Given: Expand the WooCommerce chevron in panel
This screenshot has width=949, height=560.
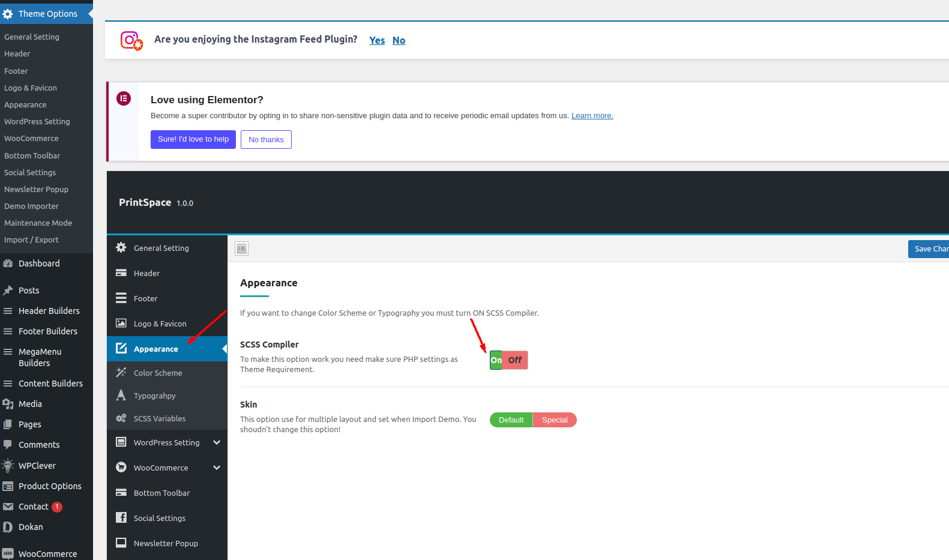Looking at the screenshot, I should click(x=217, y=468).
